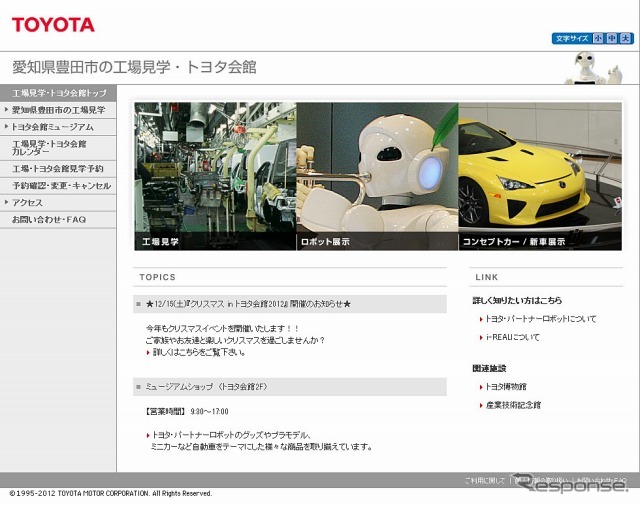Click 【営業時間】 9:30～17:00 text
640x505 pixels.
(186, 412)
